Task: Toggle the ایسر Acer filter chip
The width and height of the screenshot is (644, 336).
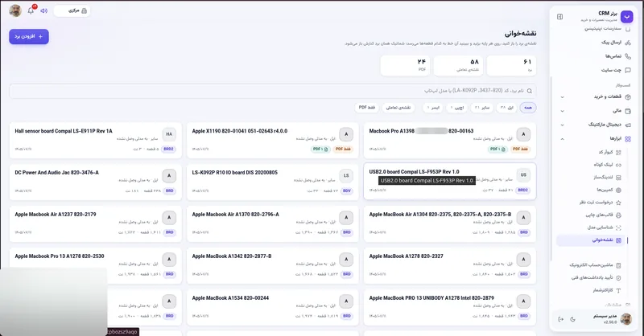Action: click(433, 108)
